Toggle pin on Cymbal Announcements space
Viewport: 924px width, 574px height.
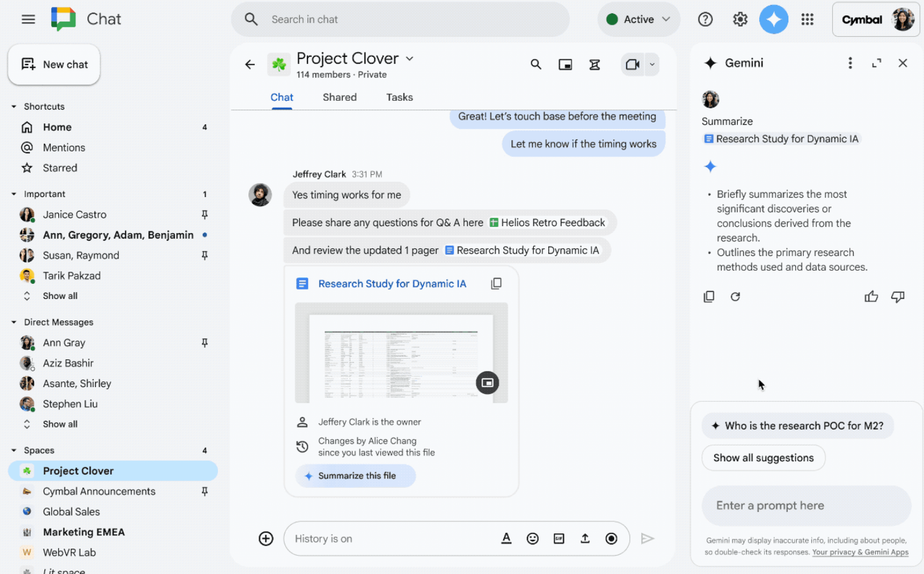[x=205, y=491]
